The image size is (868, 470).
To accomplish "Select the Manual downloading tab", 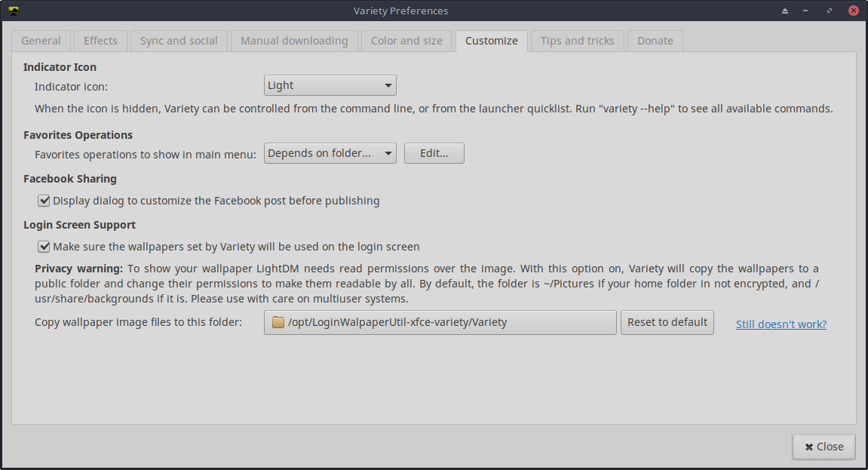I will click(294, 41).
